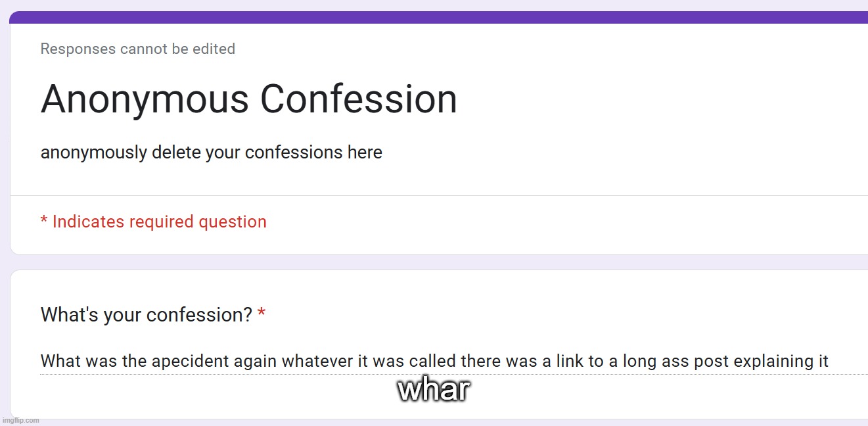This screenshot has width=868, height=426.
Task: Open the imgflip.com watermark link
Action: tap(20, 420)
